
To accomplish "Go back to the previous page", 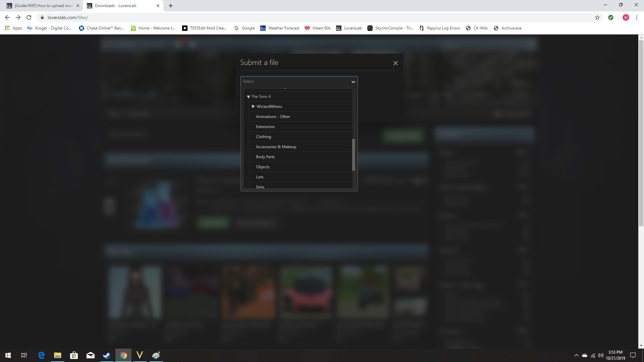I will (x=7, y=17).
